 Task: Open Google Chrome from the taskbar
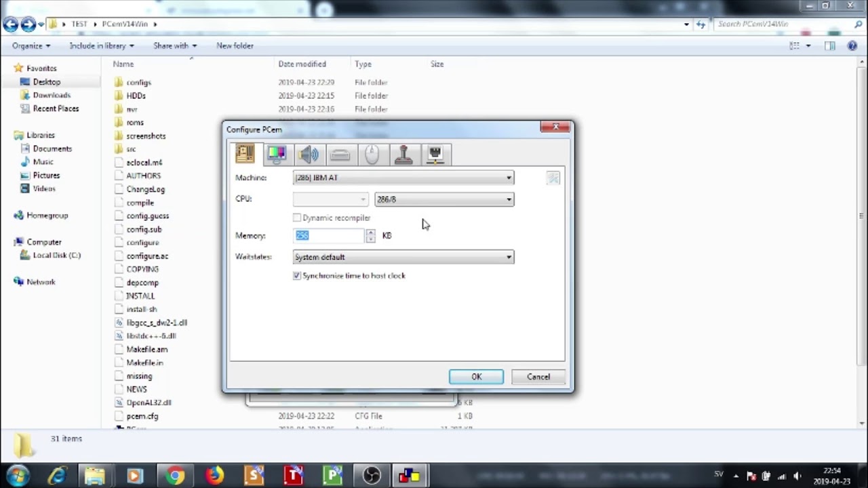tap(175, 476)
